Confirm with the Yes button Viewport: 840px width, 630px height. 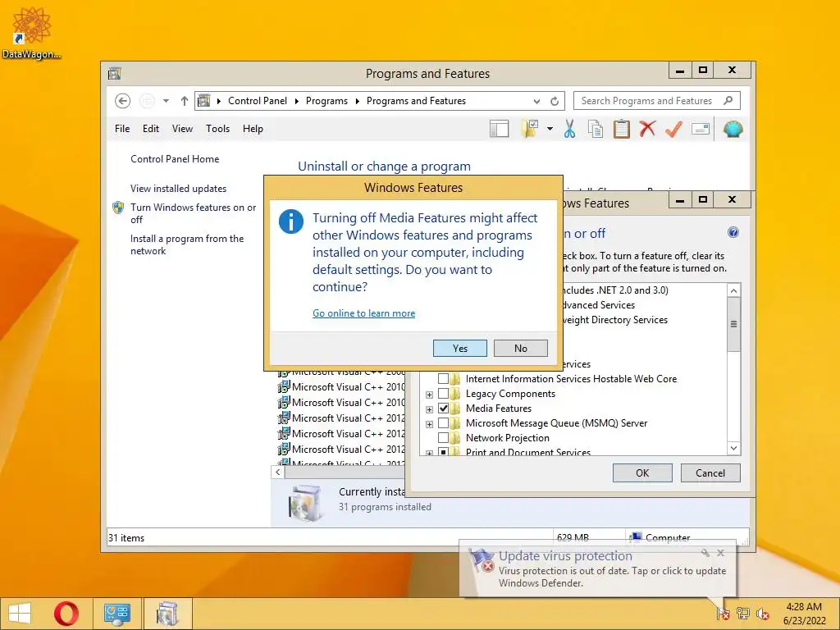pyautogui.click(x=459, y=348)
